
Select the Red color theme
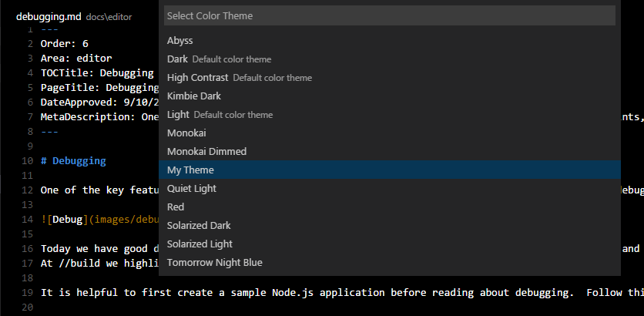point(176,207)
